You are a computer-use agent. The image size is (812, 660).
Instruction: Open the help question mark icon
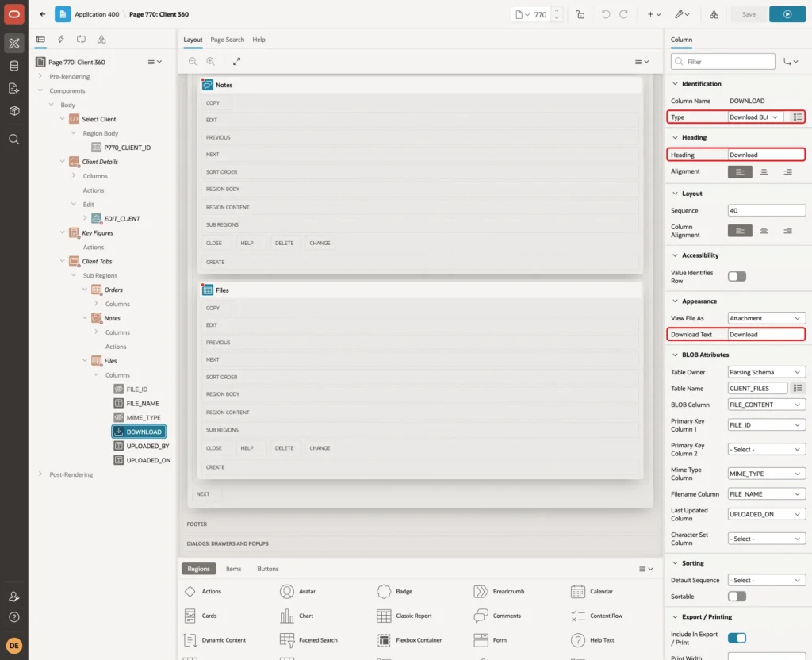pyautogui.click(x=14, y=617)
